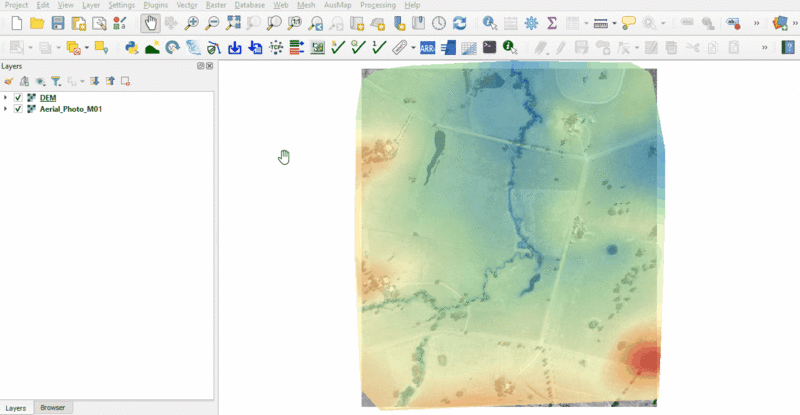Viewport: 800px width, 415px height.
Task: Click the Save Project icon
Action: click(57, 22)
